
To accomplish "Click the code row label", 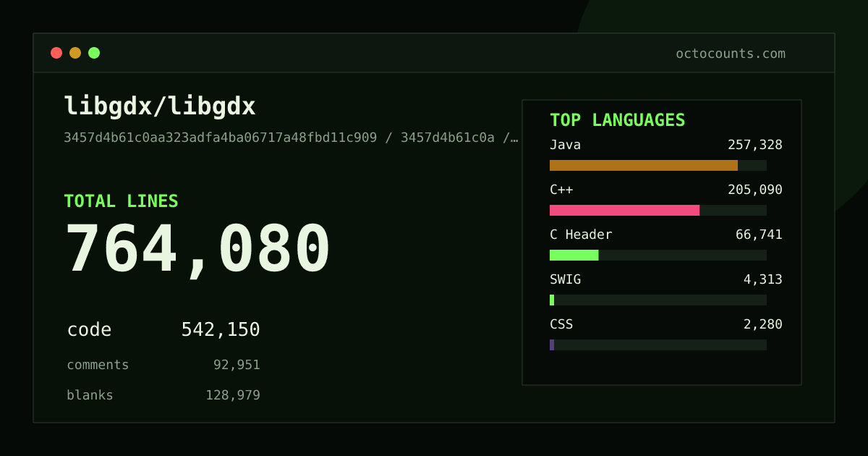I will [89, 330].
